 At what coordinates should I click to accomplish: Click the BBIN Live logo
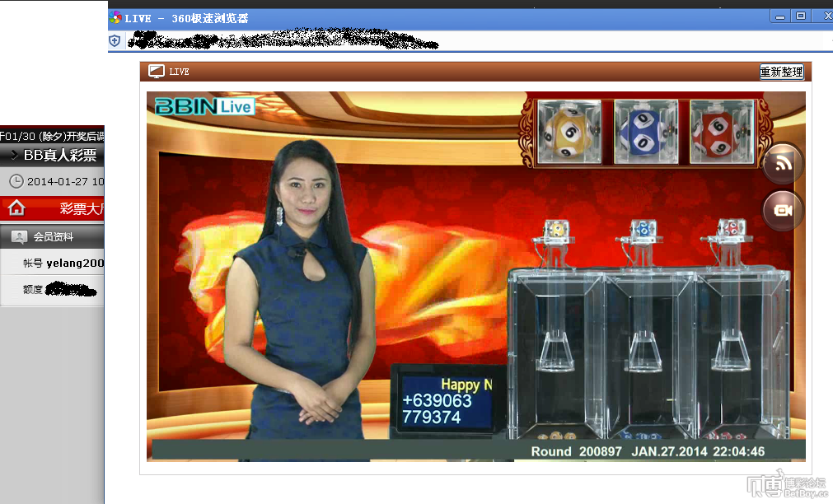205,107
